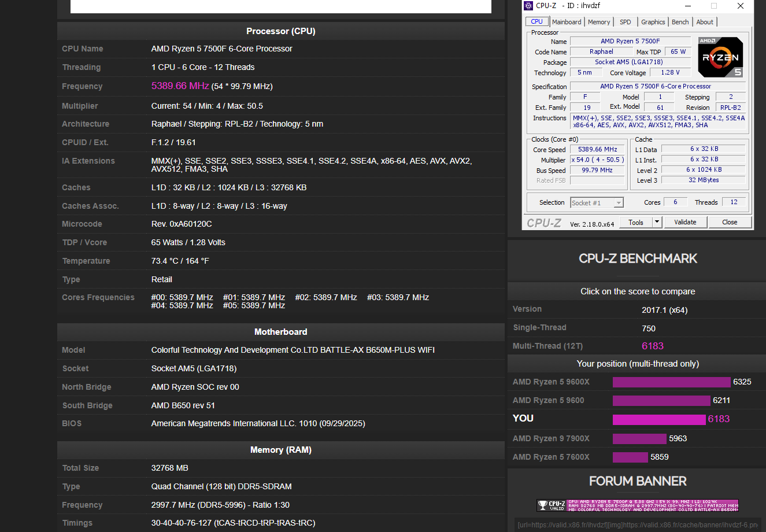
Task: Click the CPU-Z app icon in title bar
Action: point(528,6)
